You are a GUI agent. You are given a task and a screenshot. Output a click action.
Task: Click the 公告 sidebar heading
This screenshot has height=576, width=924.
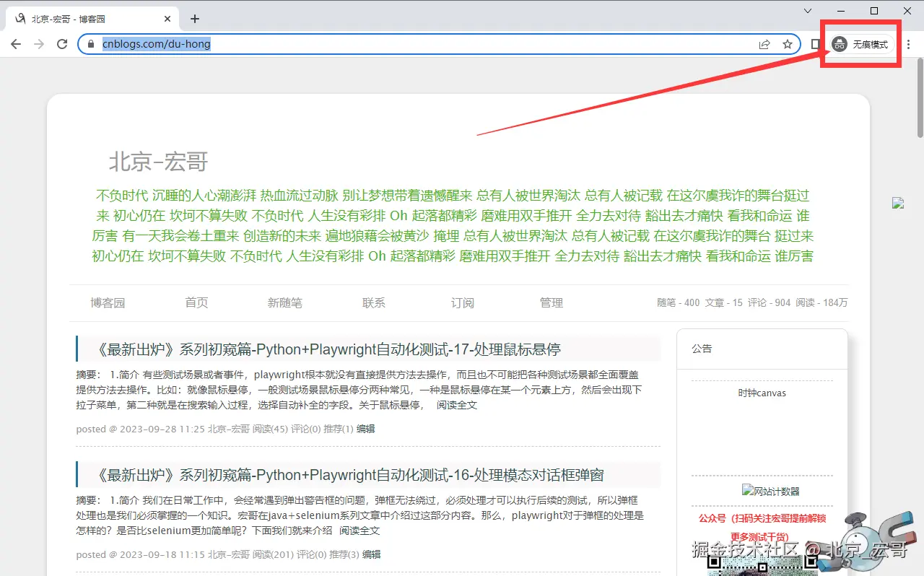[x=702, y=349]
